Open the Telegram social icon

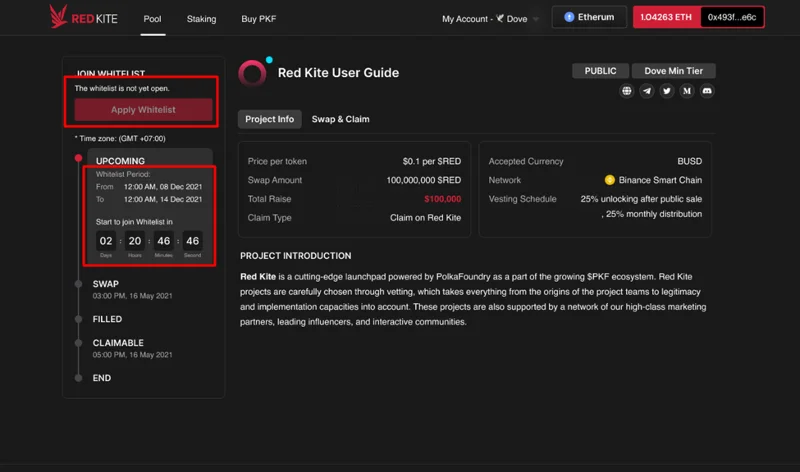click(x=646, y=91)
